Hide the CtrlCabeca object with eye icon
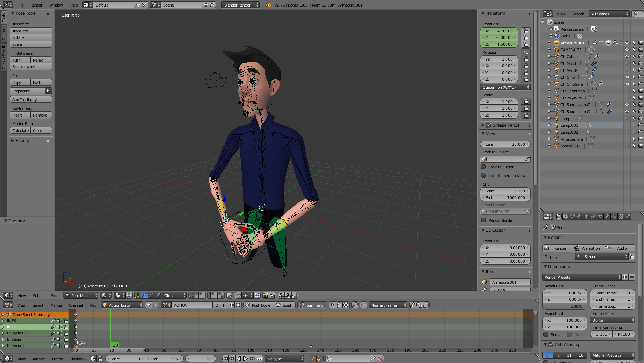The height and width of the screenshot is (363, 644). tap(627, 57)
